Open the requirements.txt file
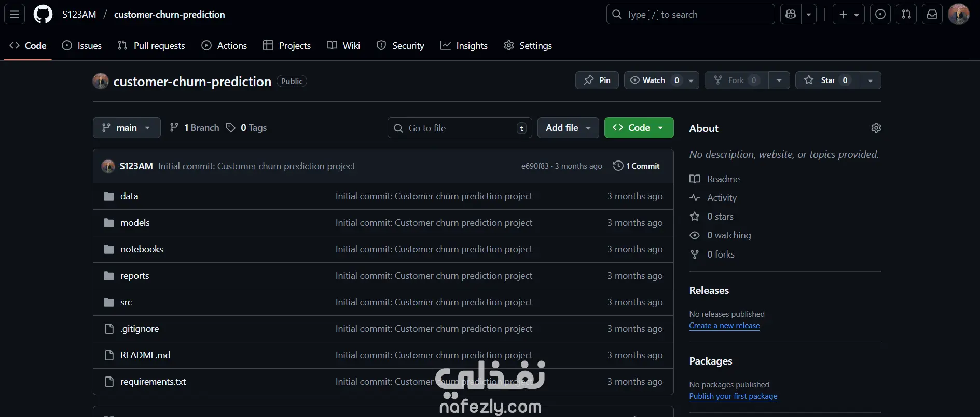This screenshot has height=417, width=980. pos(153,382)
